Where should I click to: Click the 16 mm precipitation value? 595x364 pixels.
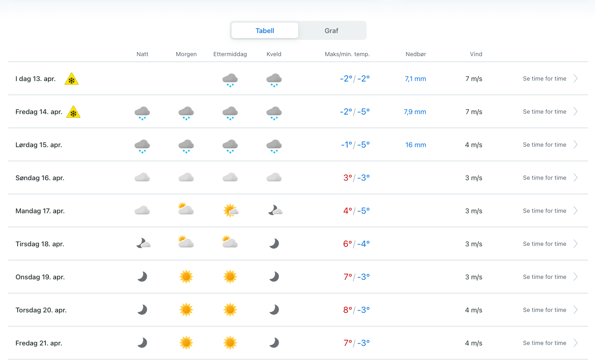416,145
